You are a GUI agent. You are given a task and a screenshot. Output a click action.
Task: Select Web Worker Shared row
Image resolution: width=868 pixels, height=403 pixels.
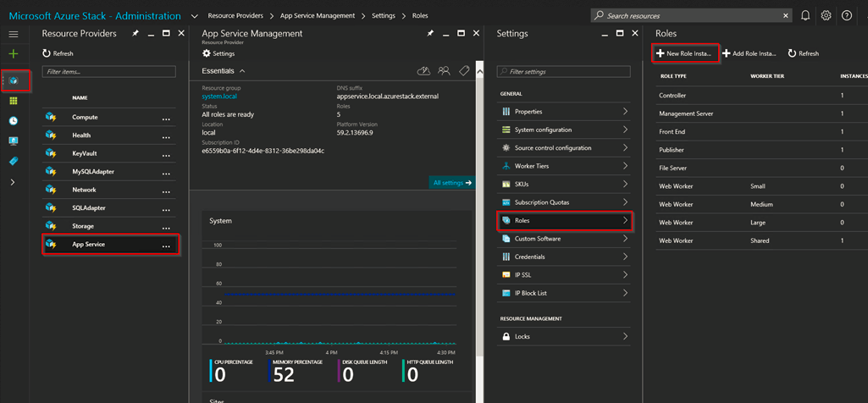[x=761, y=240]
